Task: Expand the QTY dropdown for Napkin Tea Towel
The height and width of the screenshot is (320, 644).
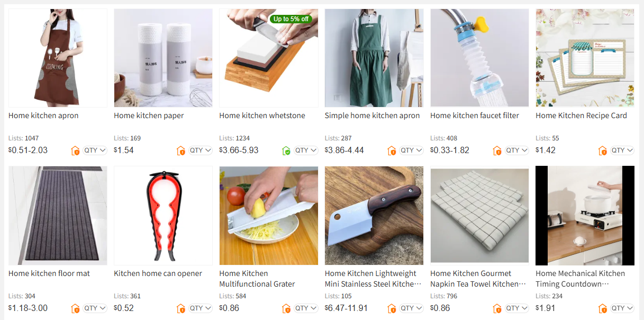Action: pos(517,308)
